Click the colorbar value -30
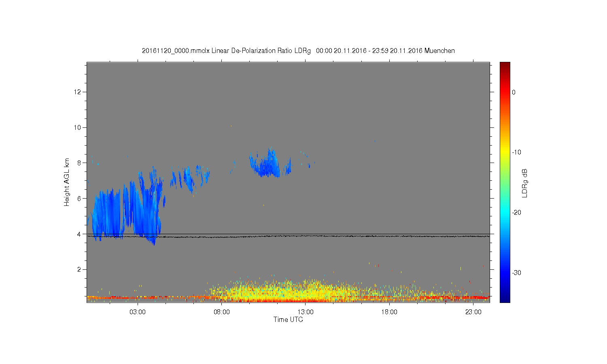Viewport: 607px width, 364px height. pos(516,273)
